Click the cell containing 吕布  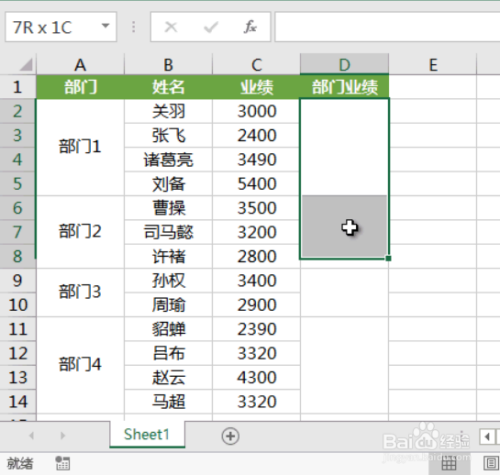tap(168, 353)
